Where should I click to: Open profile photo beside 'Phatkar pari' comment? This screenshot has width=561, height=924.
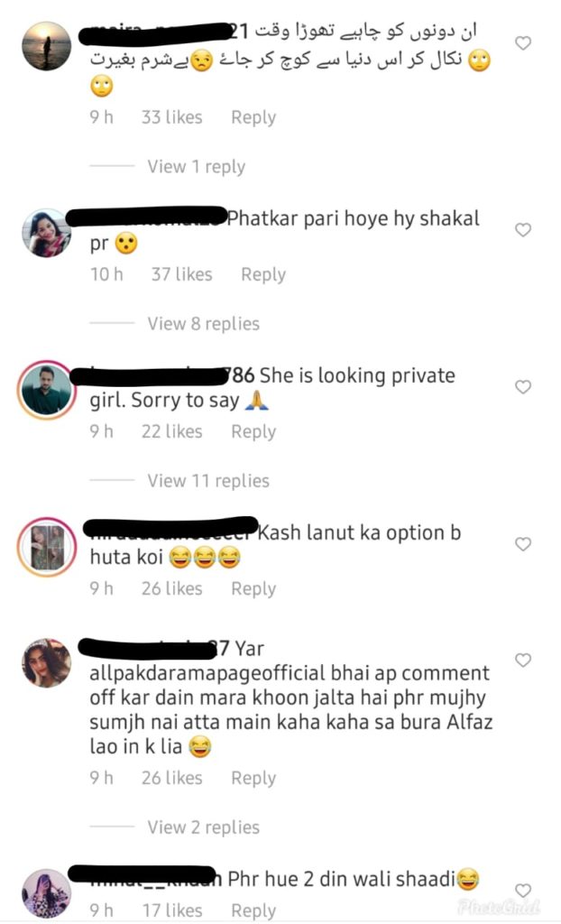(x=47, y=233)
